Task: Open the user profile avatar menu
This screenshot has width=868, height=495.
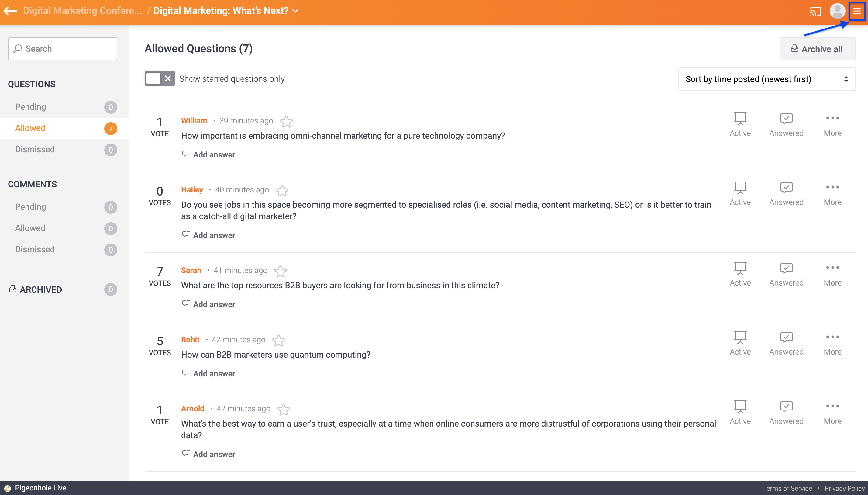Action: pyautogui.click(x=837, y=11)
